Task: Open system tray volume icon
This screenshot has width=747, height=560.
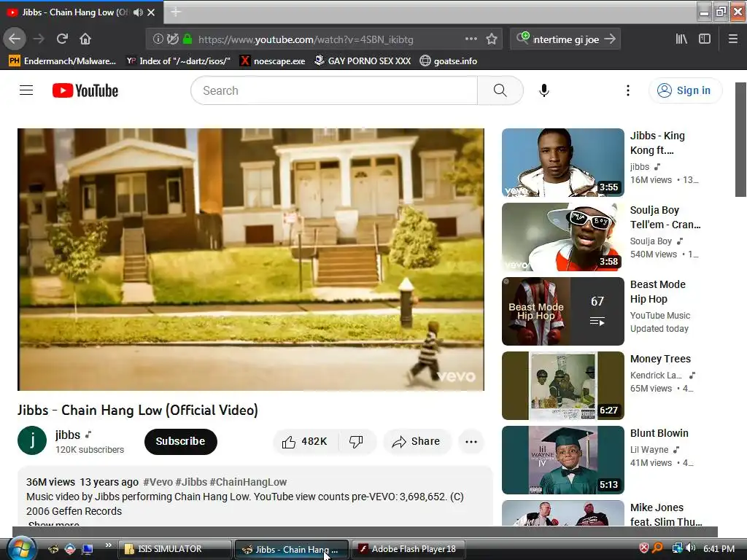Action: click(x=691, y=548)
